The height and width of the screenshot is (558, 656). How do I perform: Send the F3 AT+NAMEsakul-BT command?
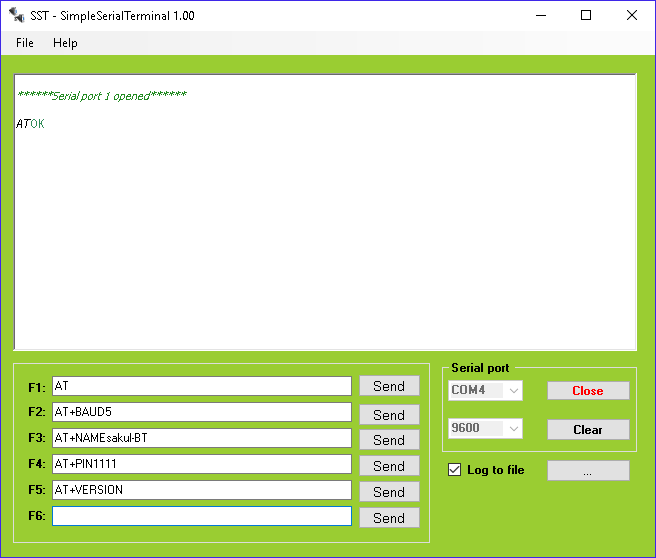389,440
